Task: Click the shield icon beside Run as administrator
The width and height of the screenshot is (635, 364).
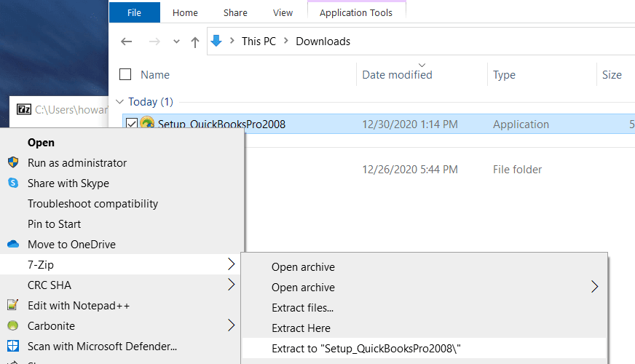Action: pos(13,162)
